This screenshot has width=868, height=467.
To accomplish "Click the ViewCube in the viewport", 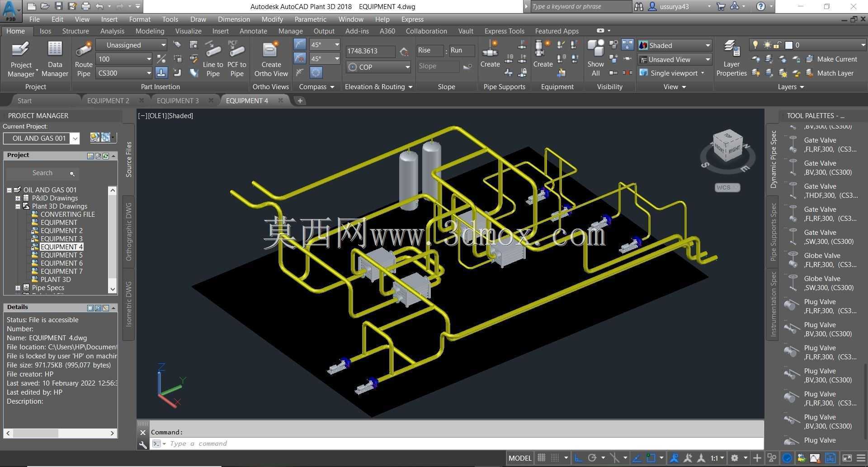I will point(727,146).
